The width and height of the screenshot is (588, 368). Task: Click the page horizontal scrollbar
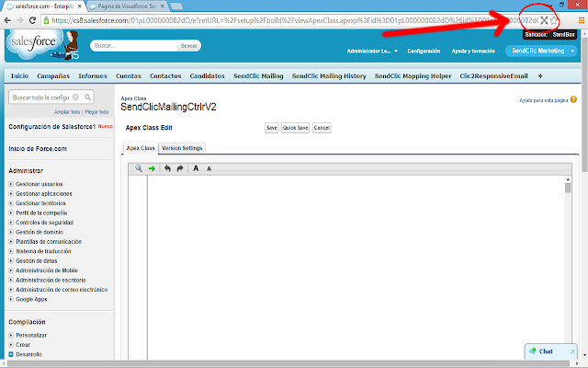click(x=290, y=364)
